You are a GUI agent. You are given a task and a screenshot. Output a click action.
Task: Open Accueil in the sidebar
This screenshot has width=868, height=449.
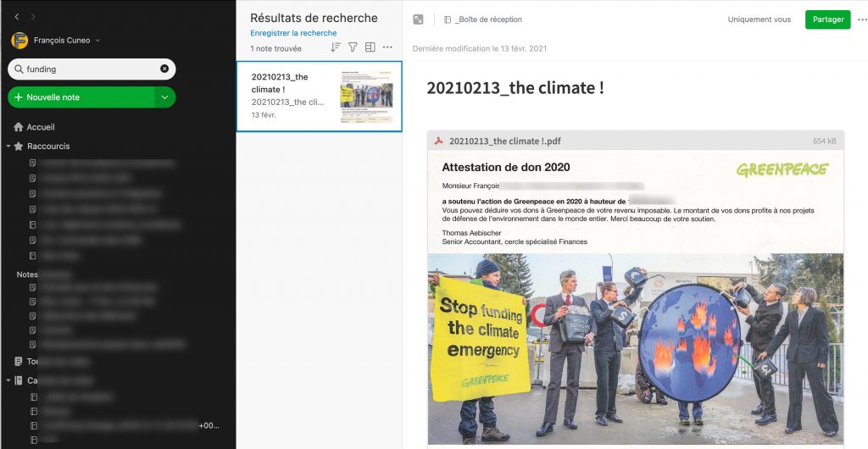(41, 127)
